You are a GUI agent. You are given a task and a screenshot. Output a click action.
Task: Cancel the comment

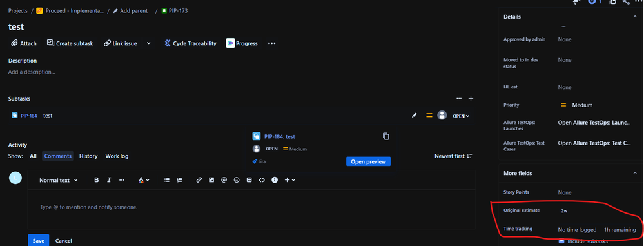point(64,241)
